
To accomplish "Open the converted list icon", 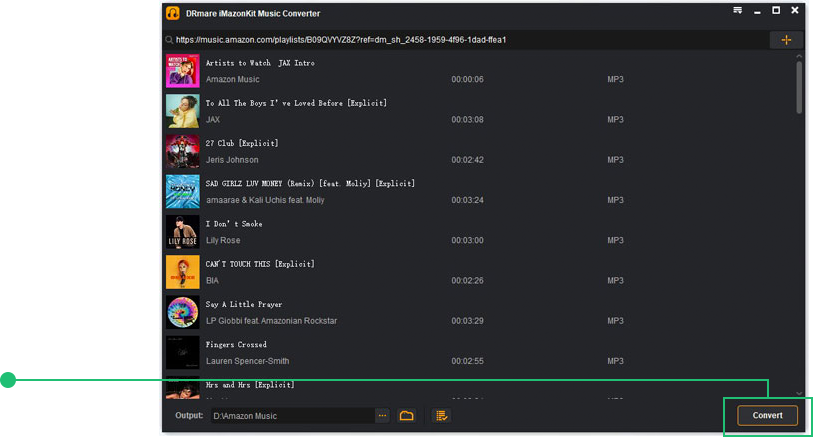I will coord(441,416).
